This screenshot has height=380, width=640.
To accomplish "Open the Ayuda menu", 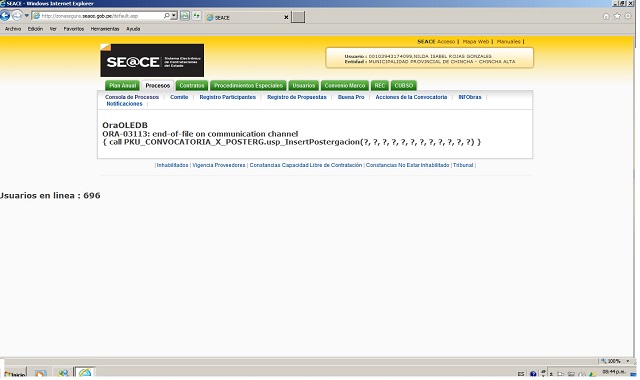I will tap(133, 29).
